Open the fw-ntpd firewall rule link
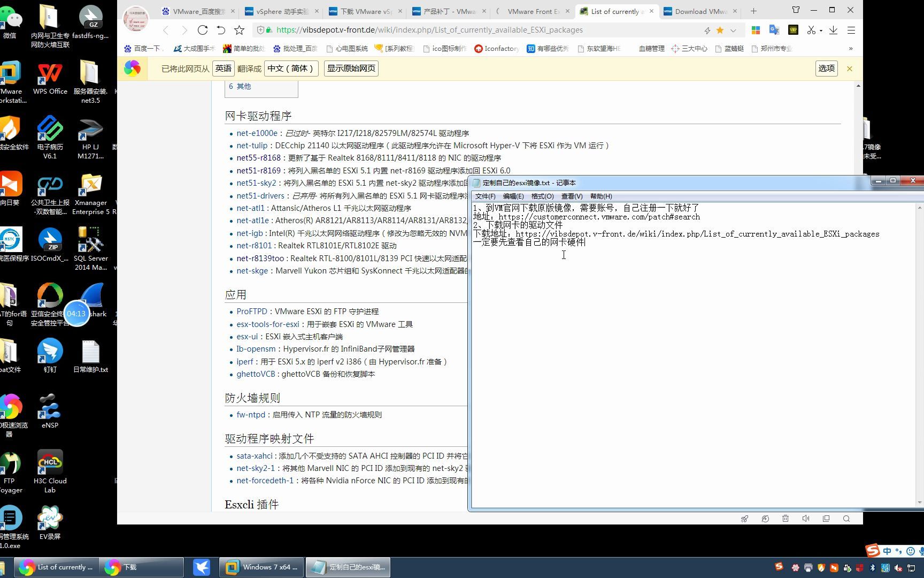The width and height of the screenshot is (924, 578). point(251,415)
